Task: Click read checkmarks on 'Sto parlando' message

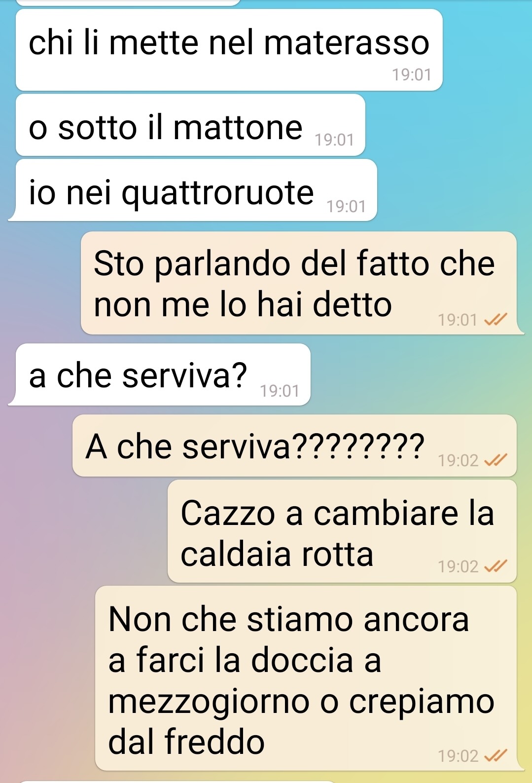Action: point(495,320)
